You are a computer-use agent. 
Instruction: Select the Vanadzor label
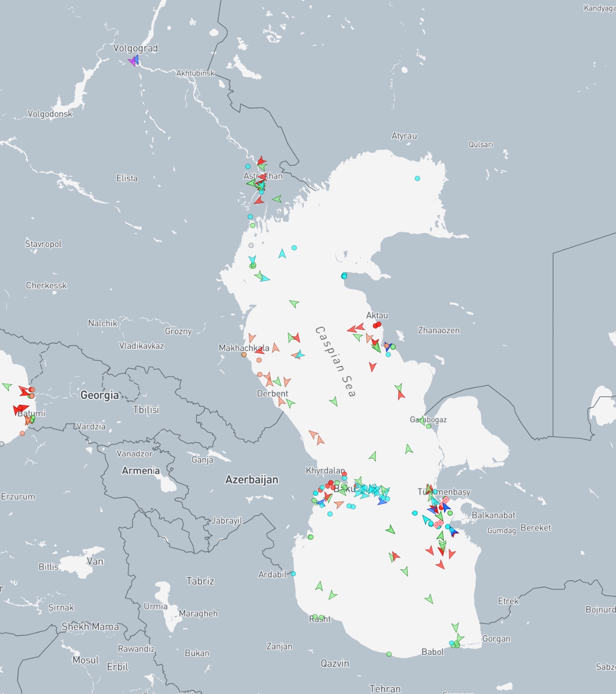134,454
